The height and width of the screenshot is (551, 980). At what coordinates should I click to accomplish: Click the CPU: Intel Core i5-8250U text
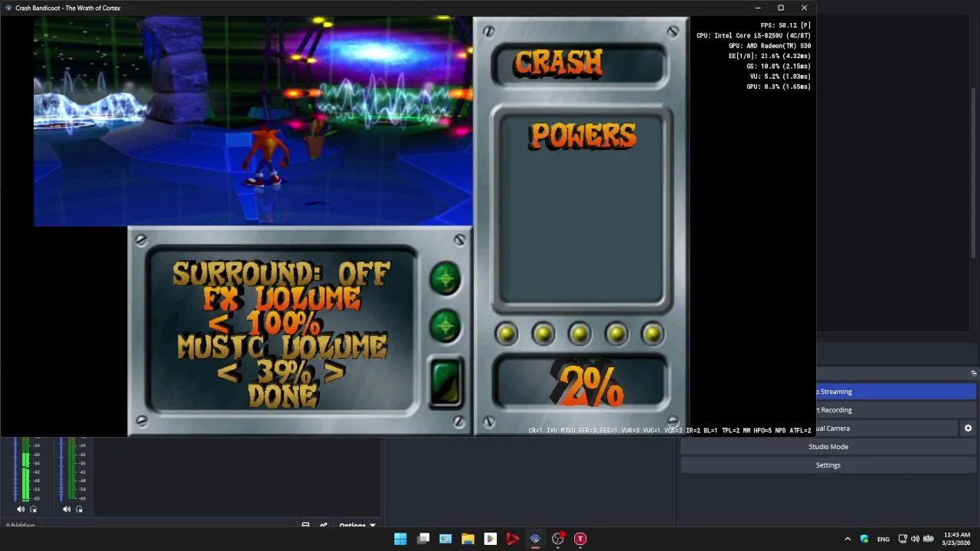(x=753, y=36)
